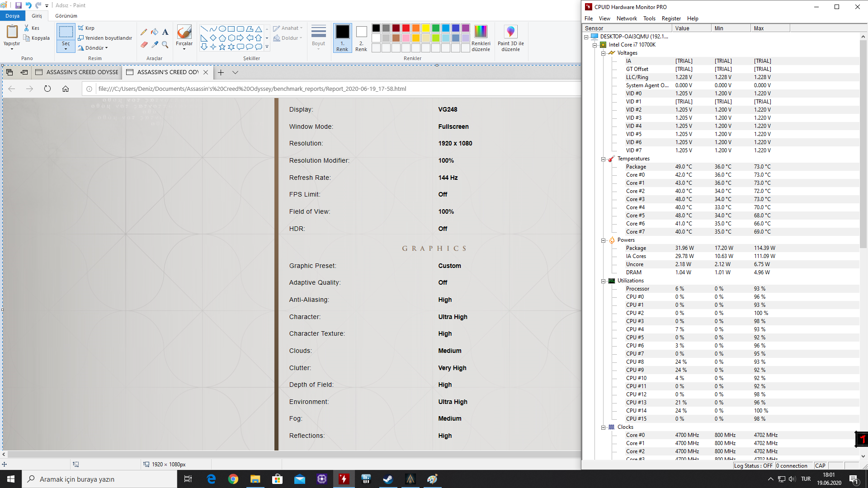Open the Steam icon in the taskbar
Image resolution: width=868 pixels, height=488 pixels.
click(x=388, y=479)
